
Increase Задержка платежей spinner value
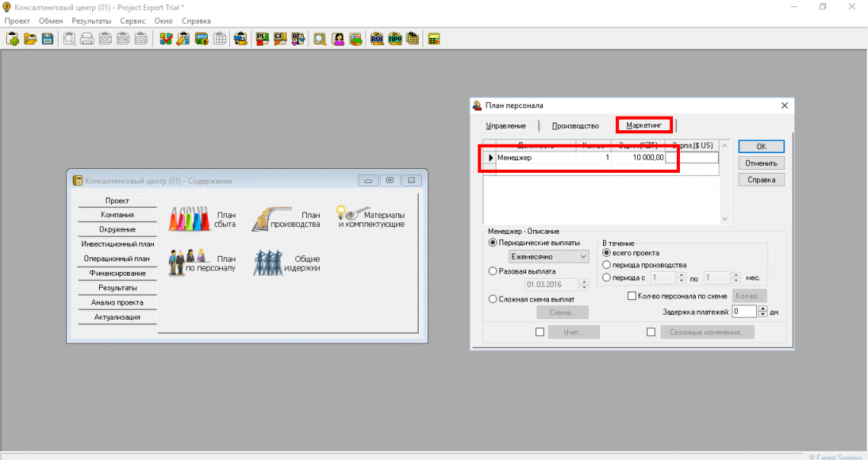pos(762,308)
